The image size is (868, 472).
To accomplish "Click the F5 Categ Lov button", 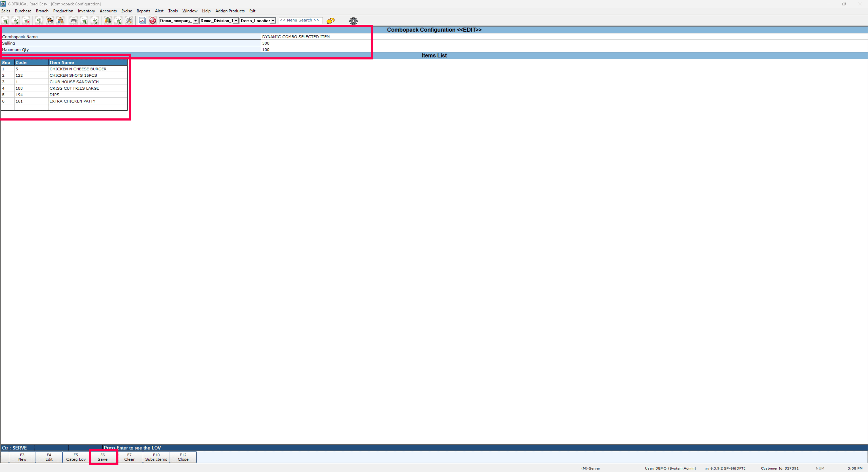I will point(76,457).
